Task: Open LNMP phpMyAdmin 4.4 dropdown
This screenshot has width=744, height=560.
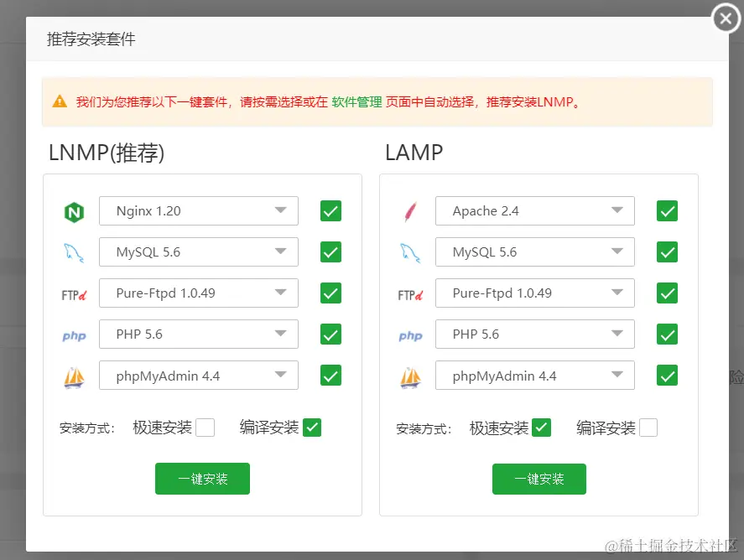Action: click(199, 375)
